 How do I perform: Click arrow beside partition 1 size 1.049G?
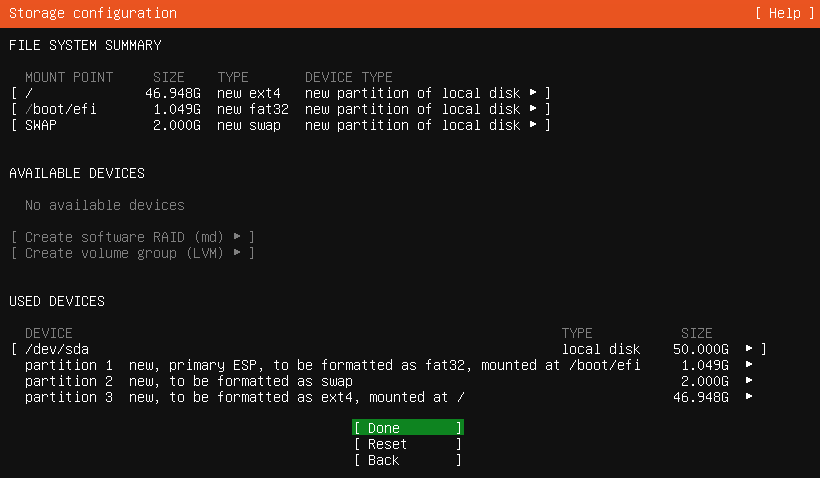pos(749,365)
